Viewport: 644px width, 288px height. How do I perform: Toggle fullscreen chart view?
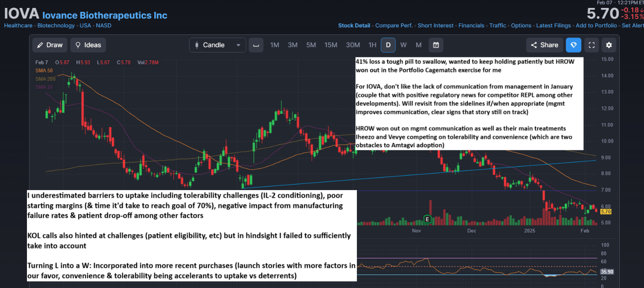pos(591,45)
